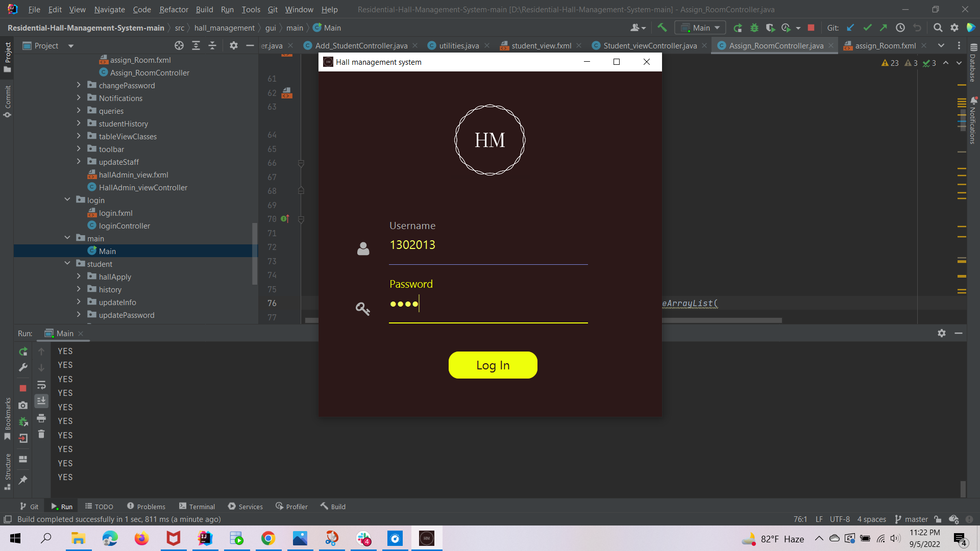Open the Main run configuration dropdown
Screen dimensions: 980x551
700,28
